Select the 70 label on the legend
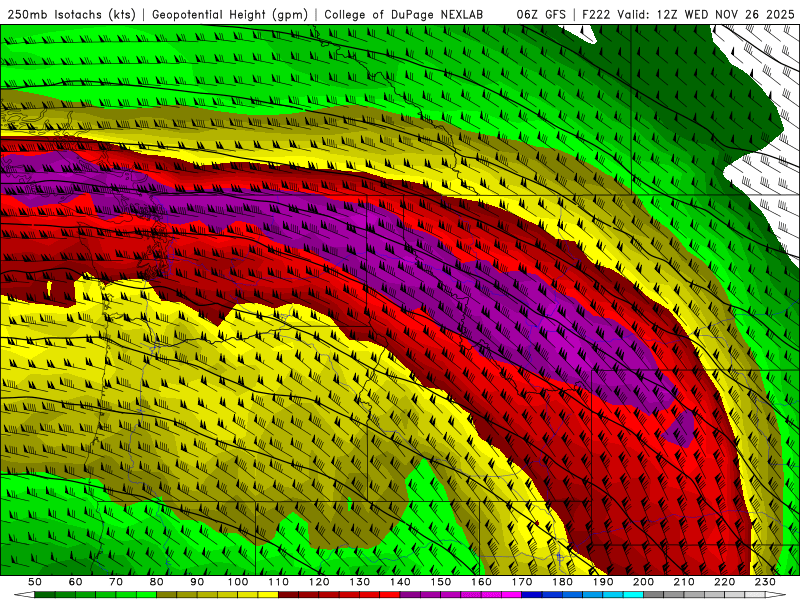The image size is (800, 600). pos(116,582)
